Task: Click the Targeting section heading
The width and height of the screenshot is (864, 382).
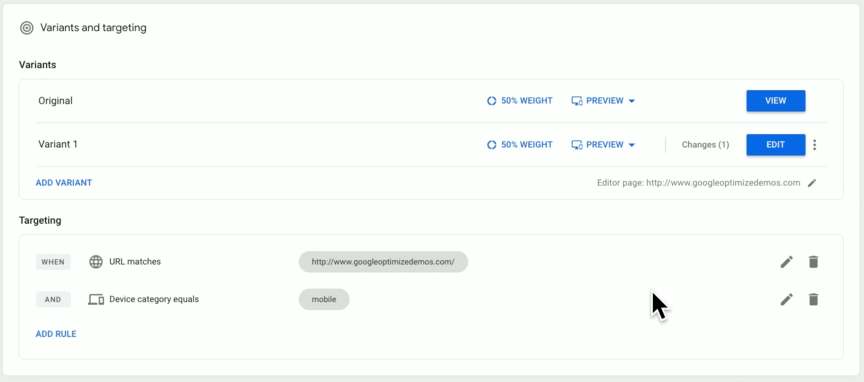Action: point(40,220)
